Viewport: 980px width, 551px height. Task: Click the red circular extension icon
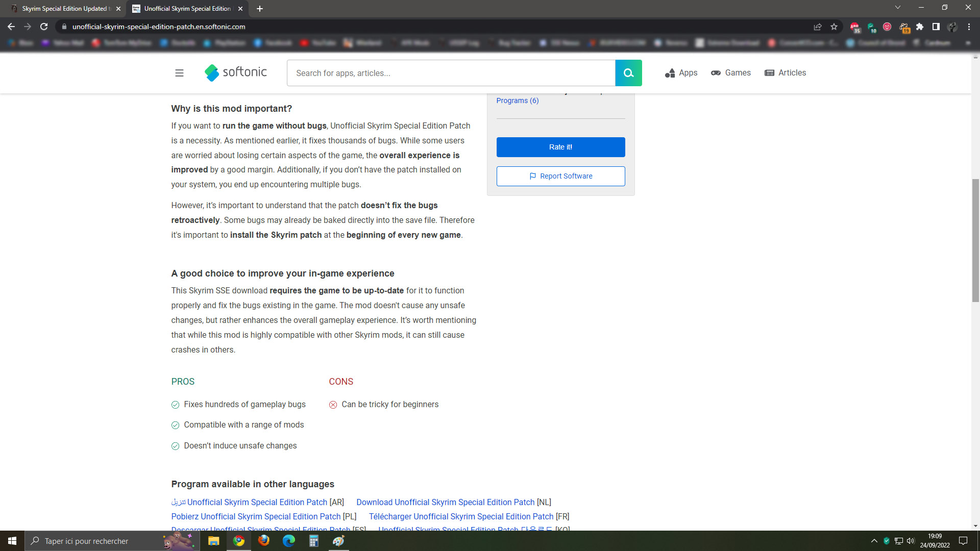pyautogui.click(x=887, y=27)
